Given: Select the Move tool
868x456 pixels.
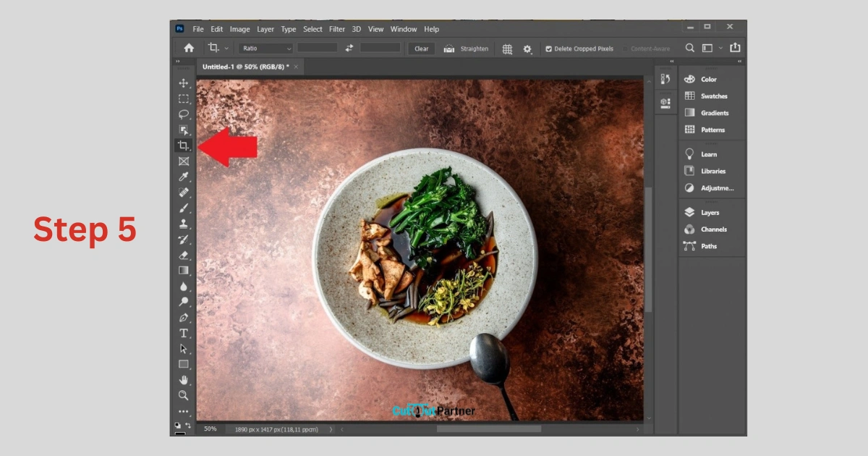Looking at the screenshot, I should [x=184, y=83].
